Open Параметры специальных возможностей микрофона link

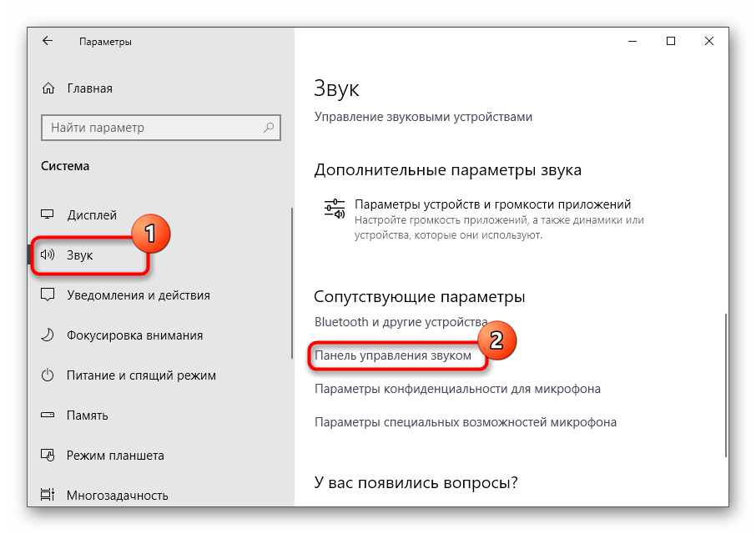coord(466,422)
